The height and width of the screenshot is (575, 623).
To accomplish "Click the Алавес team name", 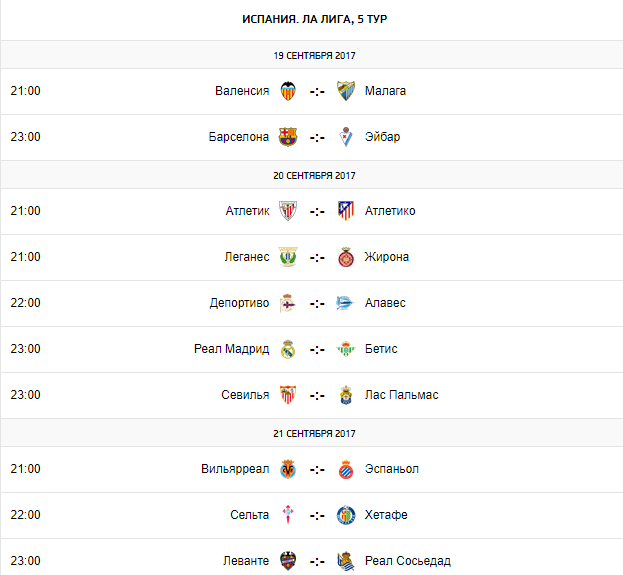I will pos(385,303).
